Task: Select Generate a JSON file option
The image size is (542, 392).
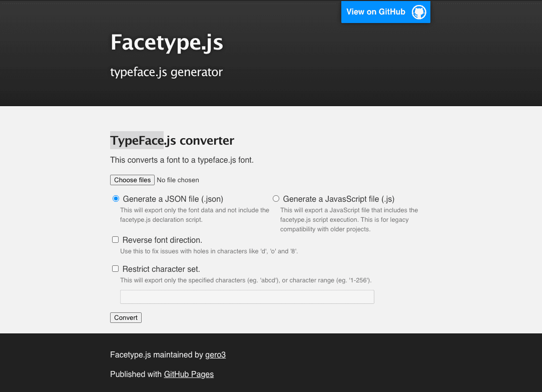Action: coord(116,198)
